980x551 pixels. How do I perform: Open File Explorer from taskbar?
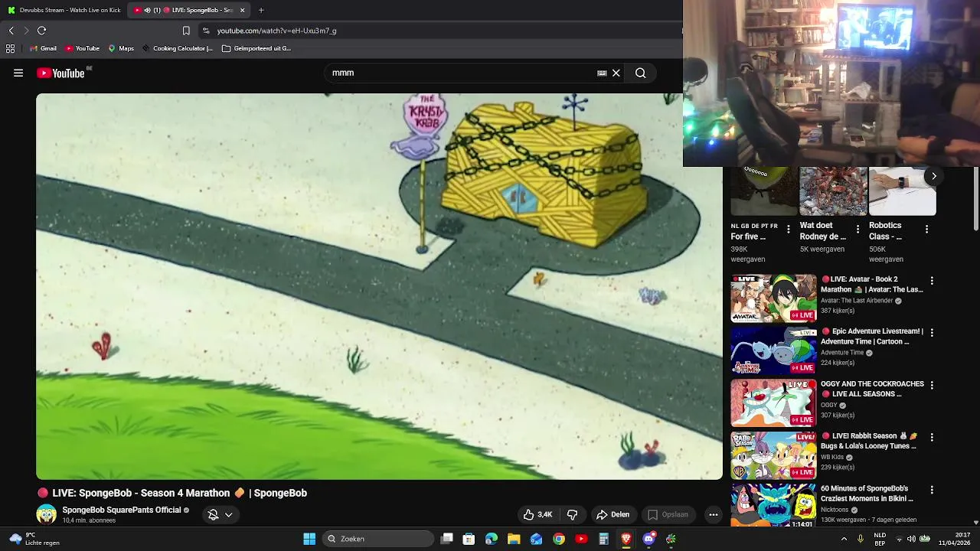coord(514,539)
